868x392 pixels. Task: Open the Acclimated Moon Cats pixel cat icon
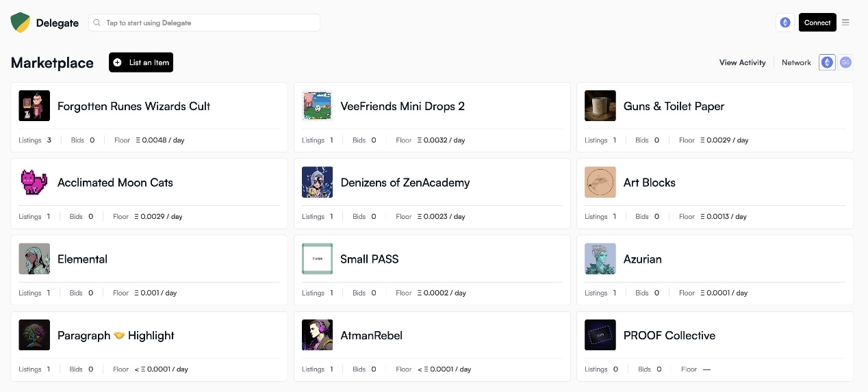click(34, 183)
